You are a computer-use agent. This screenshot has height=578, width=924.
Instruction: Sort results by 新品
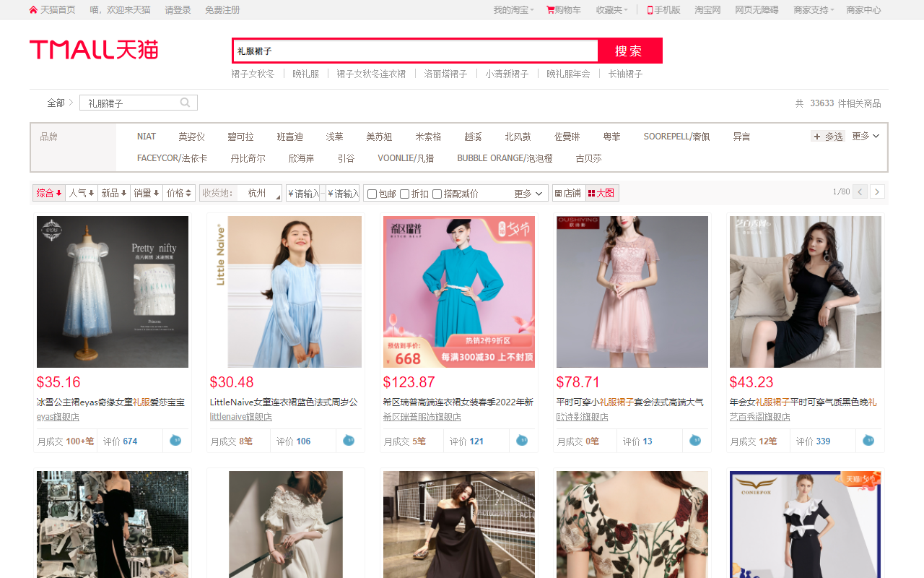click(114, 193)
